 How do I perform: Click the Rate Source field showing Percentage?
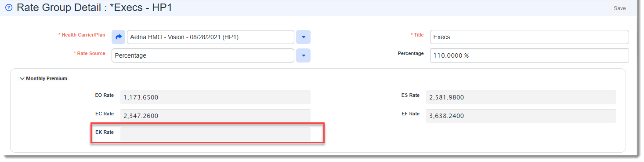203,55
